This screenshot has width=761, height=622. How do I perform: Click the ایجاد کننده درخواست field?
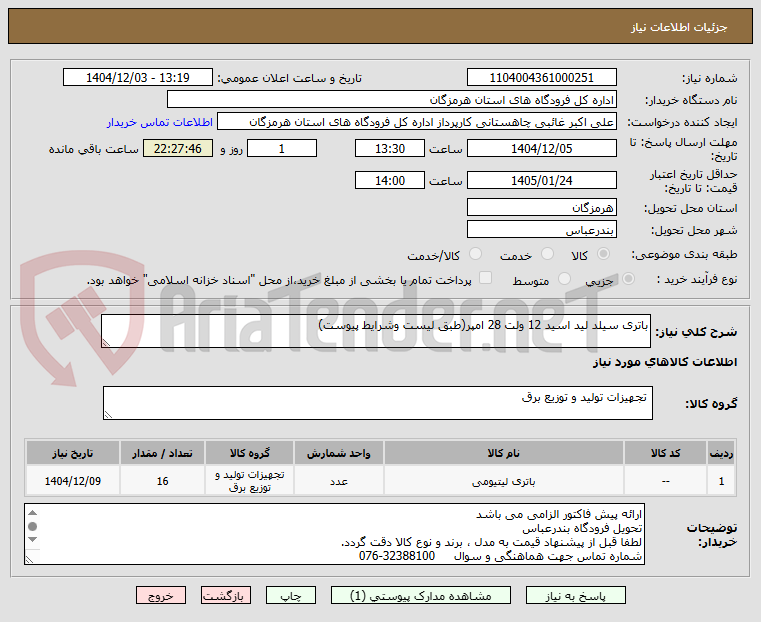(417, 122)
